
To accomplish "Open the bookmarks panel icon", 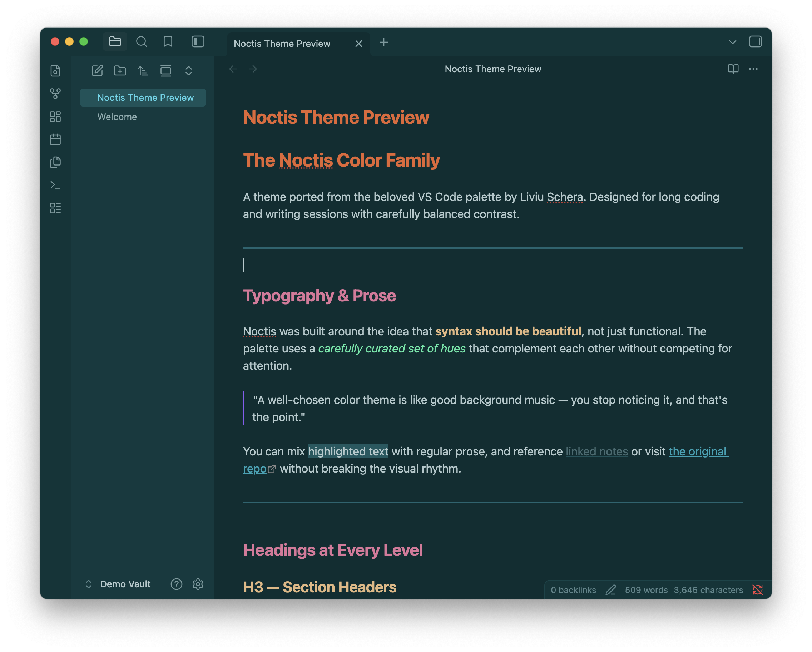I will 168,41.
